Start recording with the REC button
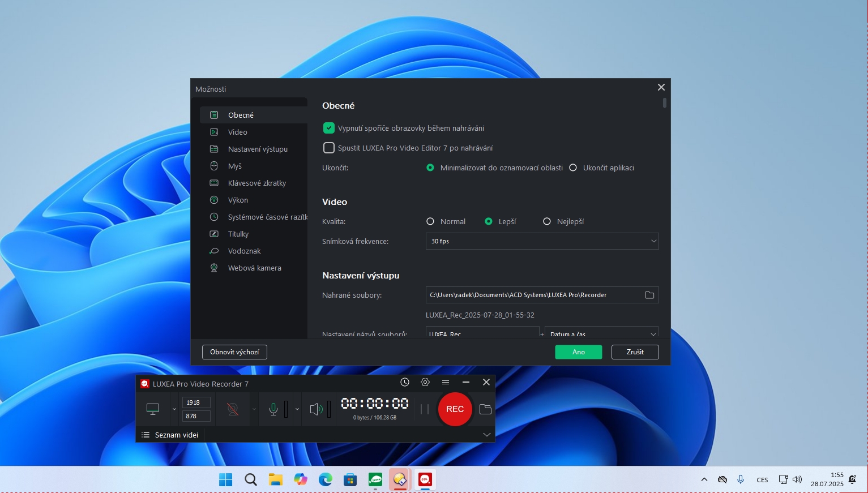Screen dimensions: 868x493 pyautogui.click(x=455, y=409)
